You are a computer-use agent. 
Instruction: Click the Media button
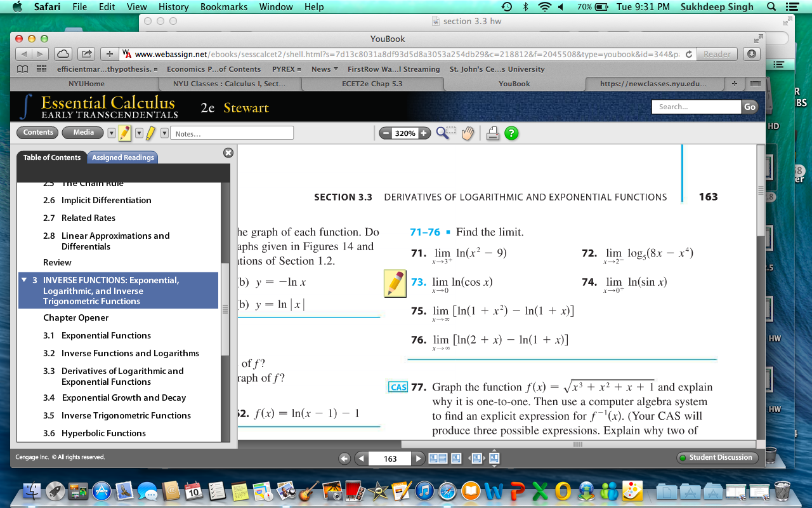(x=83, y=133)
